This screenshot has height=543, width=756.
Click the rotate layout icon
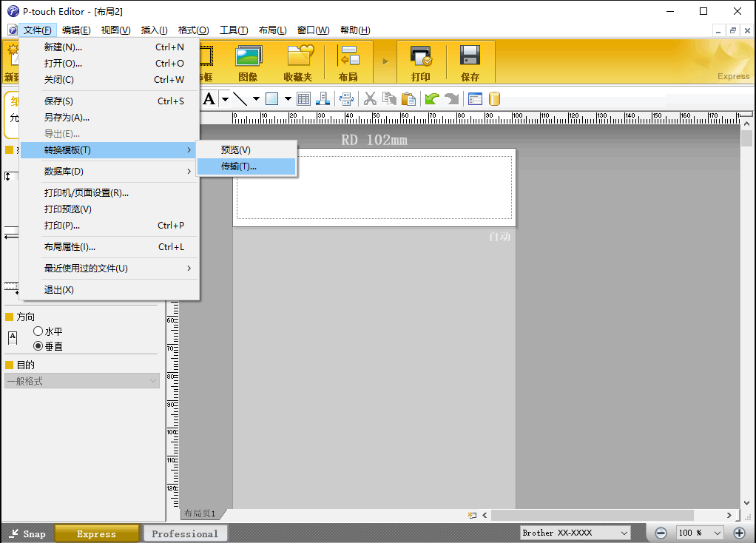tap(346, 99)
